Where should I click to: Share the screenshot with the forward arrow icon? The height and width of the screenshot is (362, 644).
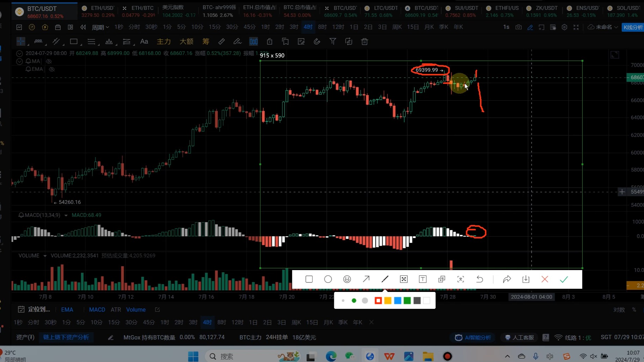[x=507, y=279]
